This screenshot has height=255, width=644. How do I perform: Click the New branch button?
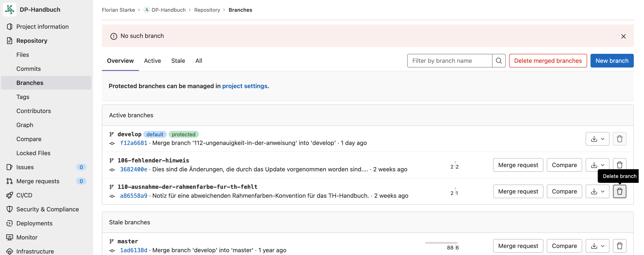[x=611, y=61]
